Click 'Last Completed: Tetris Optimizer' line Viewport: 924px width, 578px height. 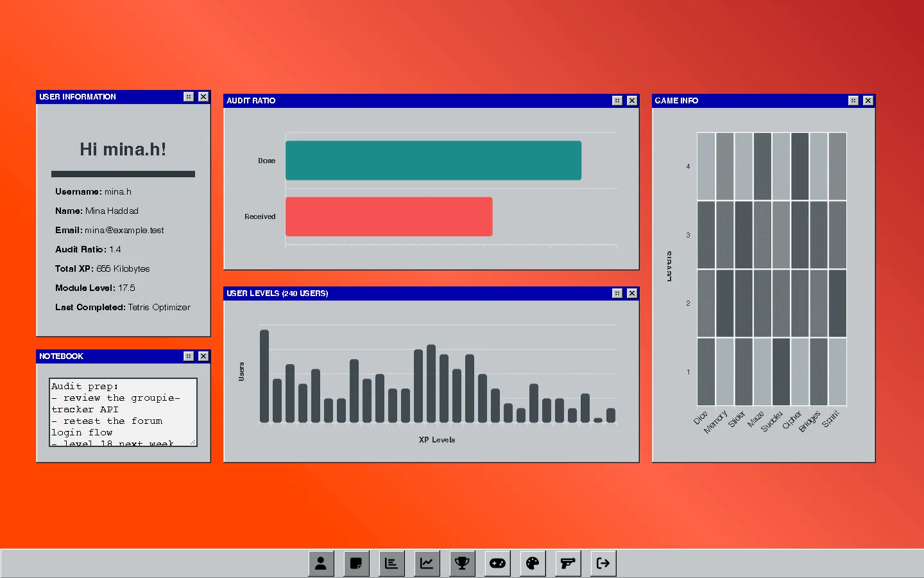(x=123, y=307)
